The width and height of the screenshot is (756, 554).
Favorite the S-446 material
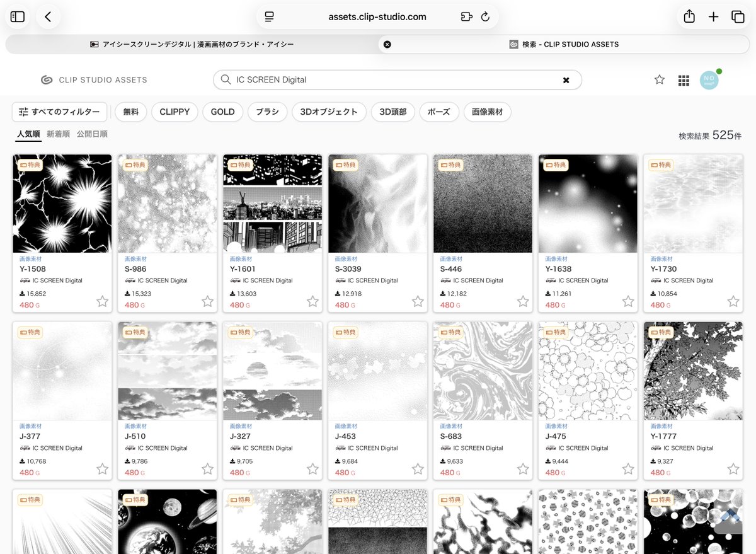[524, 301]
